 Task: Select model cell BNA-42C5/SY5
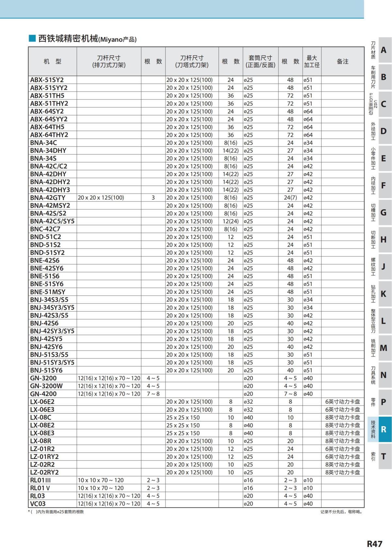(x=52, y=221)
